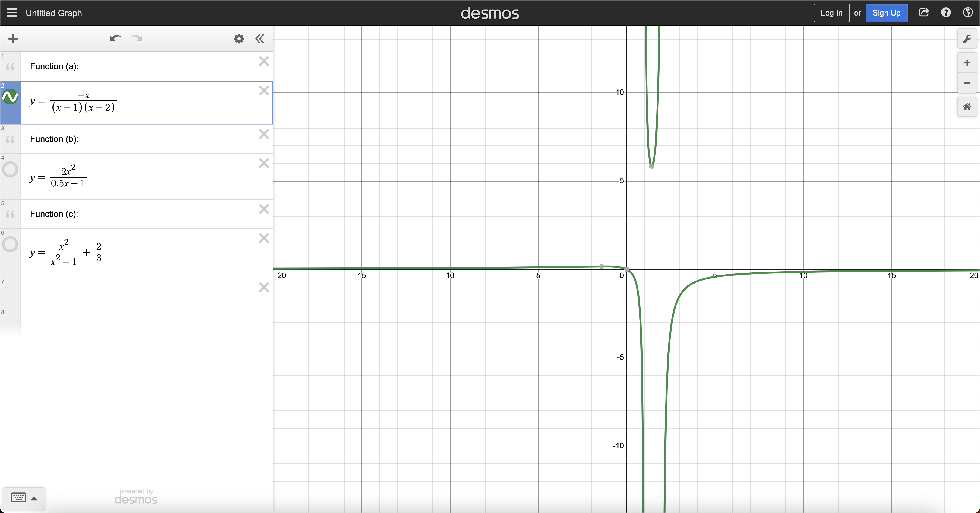The width and height of the screenshot is (980, 513).
Task: Open the language globe icon
Action: (968, 13)
